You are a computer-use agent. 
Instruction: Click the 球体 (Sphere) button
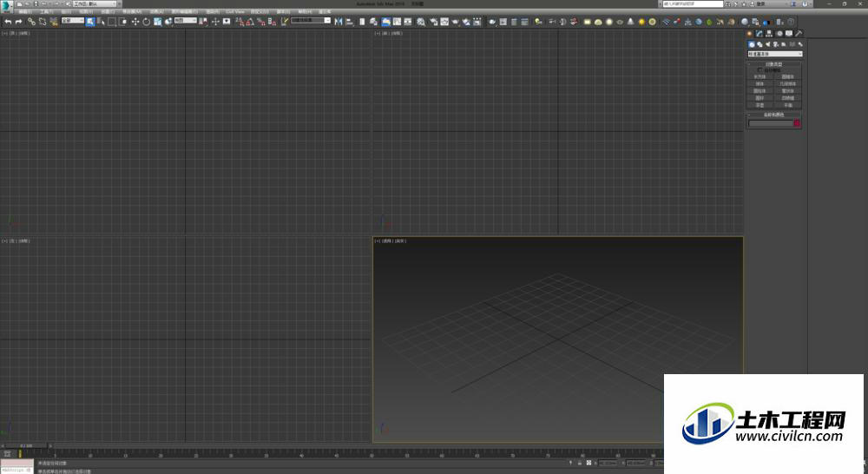pos(759,83)
